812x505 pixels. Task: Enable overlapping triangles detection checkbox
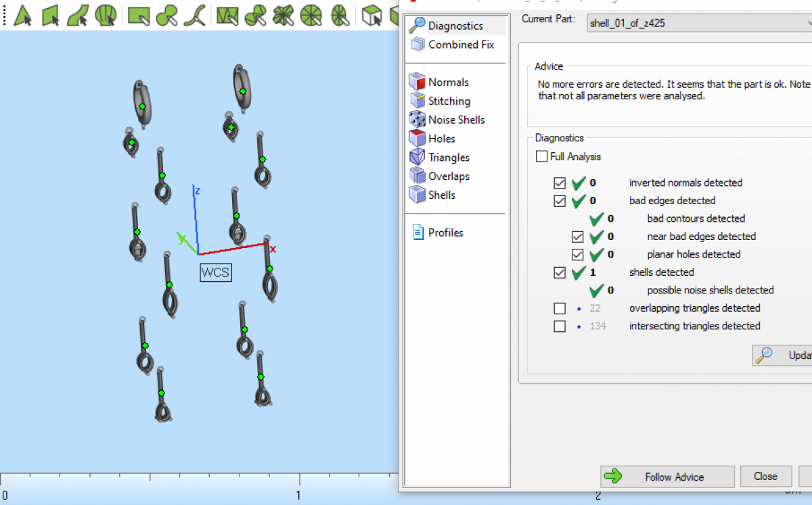(x=560, y=308)
